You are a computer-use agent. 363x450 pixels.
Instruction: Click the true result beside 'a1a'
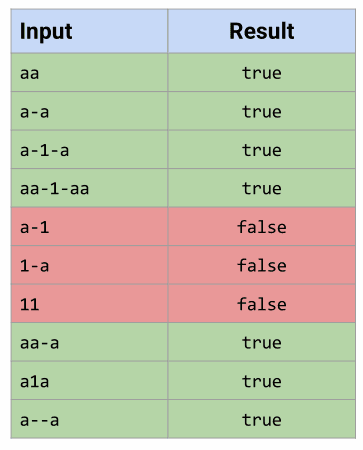pos(262,381)
